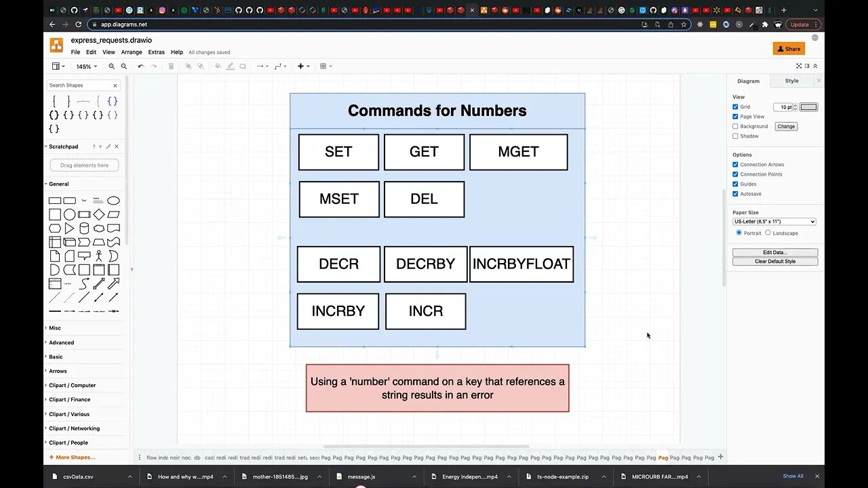Open the US-Letter paper size dropdown
868x488 pixels.
(x=774, y=222)
